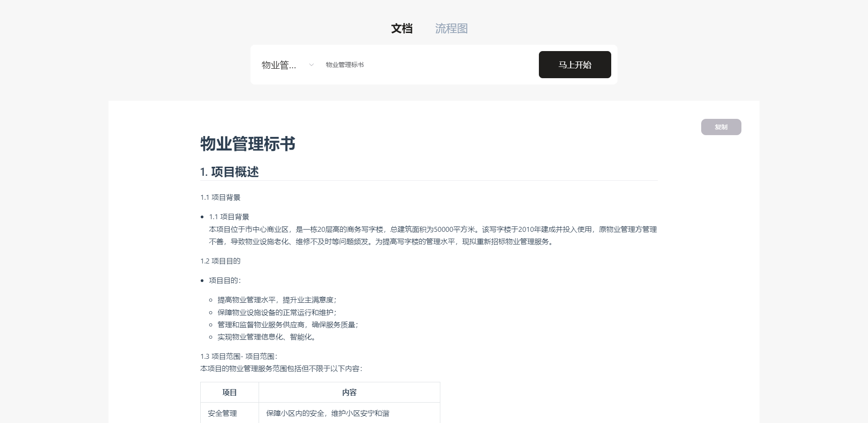
Task: Select the 安全管理 table cell
Action: pyautogui.click(x=222, y=413)
